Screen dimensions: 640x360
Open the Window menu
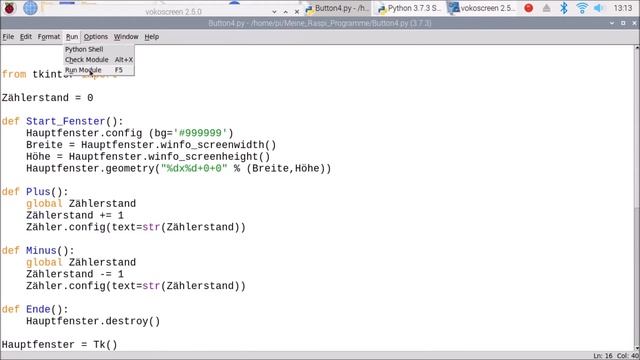pos(126,37)
